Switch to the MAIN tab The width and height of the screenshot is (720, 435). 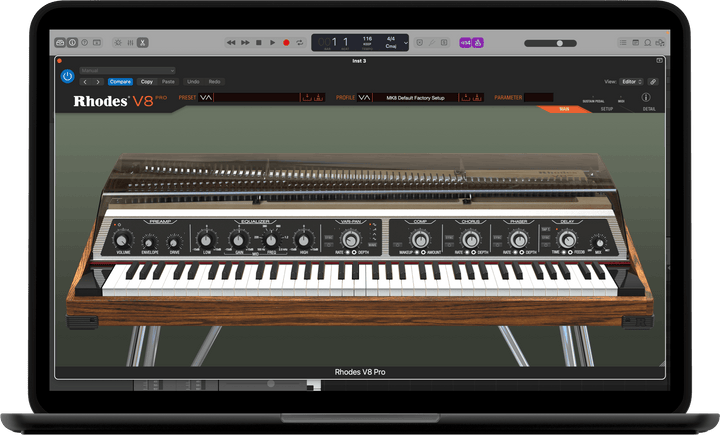pyautogui.click(x=564, y=109)
